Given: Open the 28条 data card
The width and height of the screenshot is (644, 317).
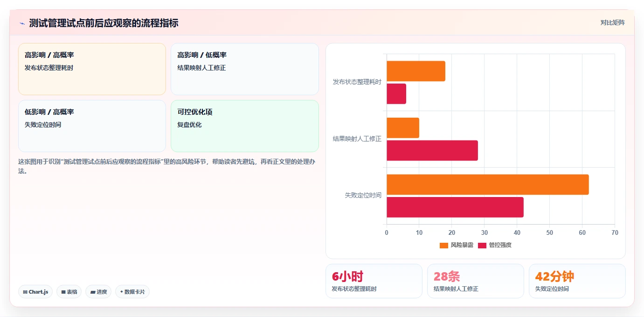Looking at the screenshot, I should 476,281.
